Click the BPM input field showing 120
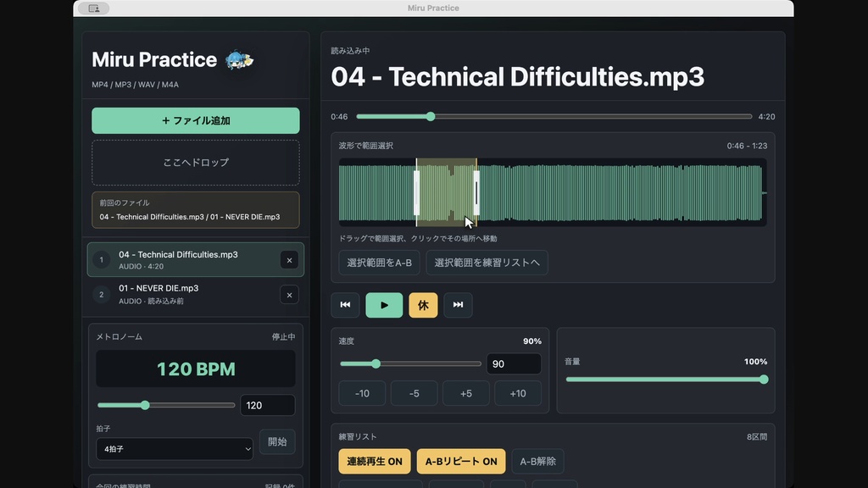Image resolution: width=868 pixels, height=488 pixels. [267, 406]
